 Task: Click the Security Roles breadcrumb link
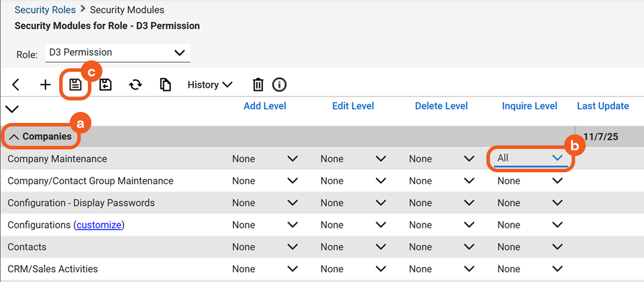pos(45,10)
